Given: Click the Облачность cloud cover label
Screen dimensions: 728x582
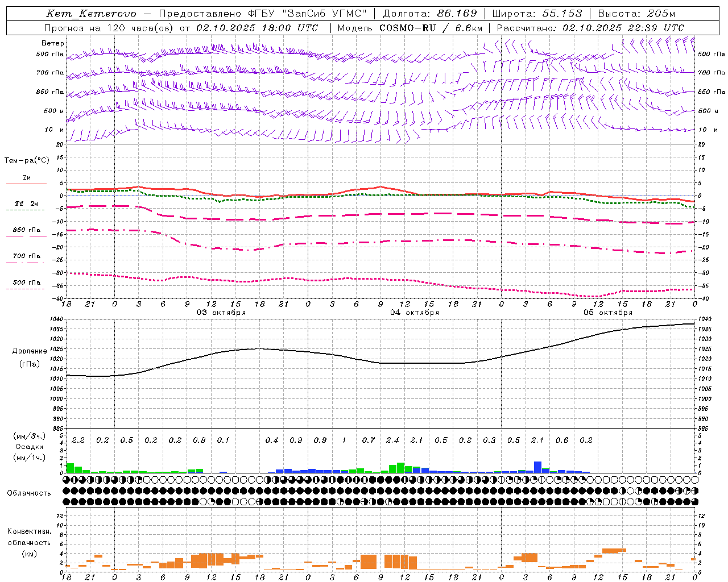Looking at the screenshot, I should tap(29, 493).
